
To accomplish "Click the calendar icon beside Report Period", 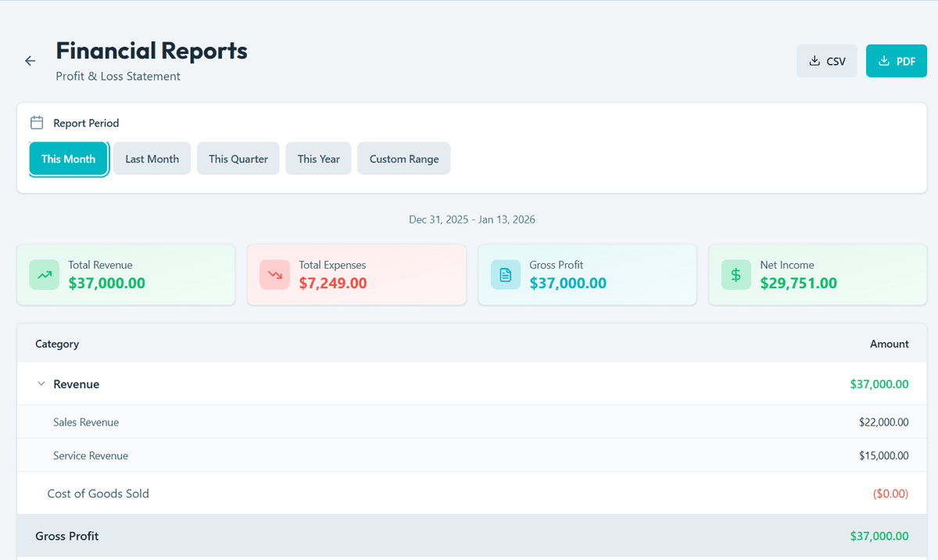I will point(36,123).
